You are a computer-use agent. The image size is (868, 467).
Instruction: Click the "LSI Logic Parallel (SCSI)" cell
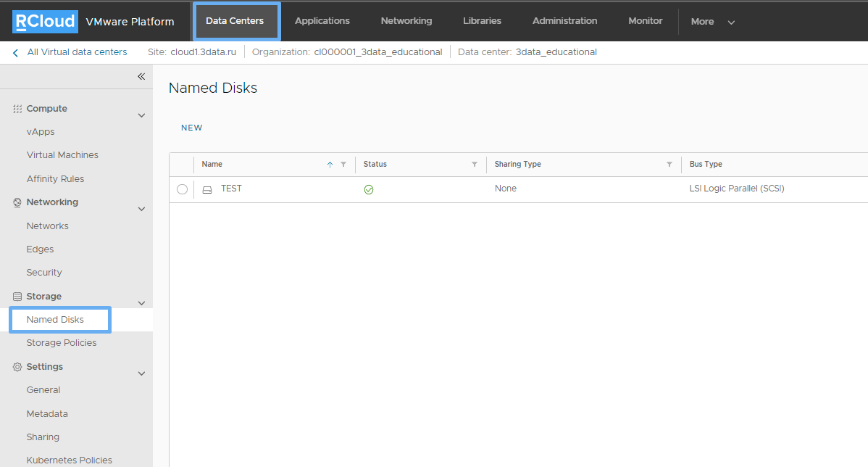coord(737,189)
